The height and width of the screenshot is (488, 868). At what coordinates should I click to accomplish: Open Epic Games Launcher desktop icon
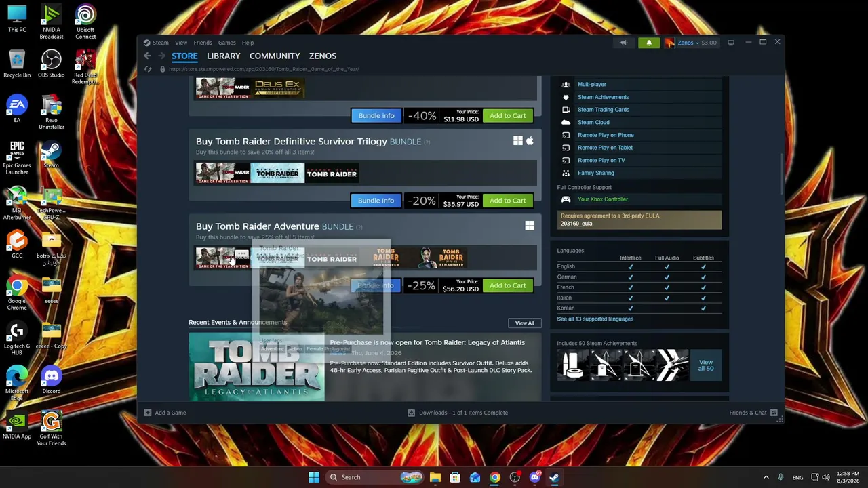(x=17, y=158)
